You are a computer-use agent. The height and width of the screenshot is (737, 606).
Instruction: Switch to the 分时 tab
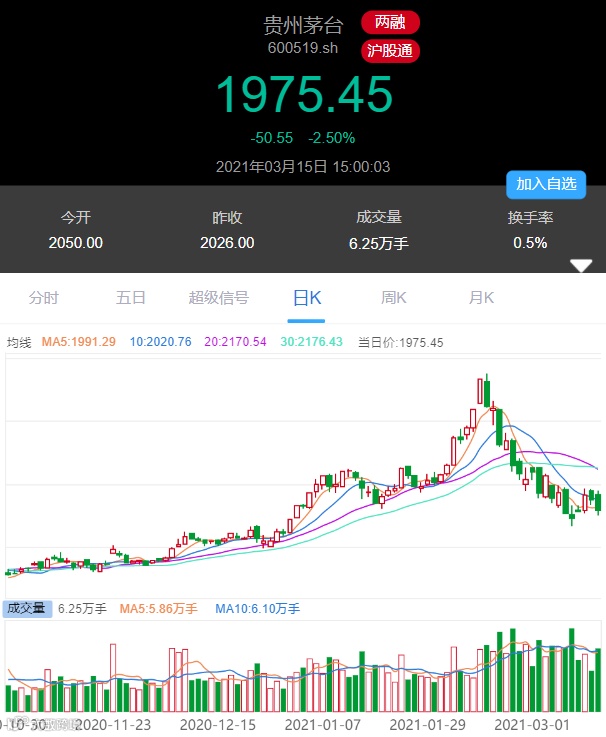tap(43, 298)
